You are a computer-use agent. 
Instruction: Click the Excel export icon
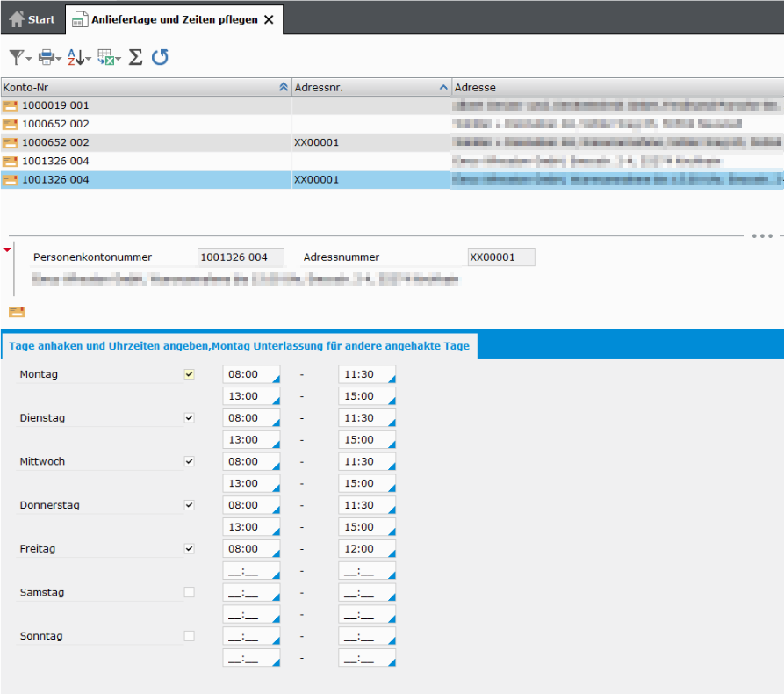click(x=106, y=57)
